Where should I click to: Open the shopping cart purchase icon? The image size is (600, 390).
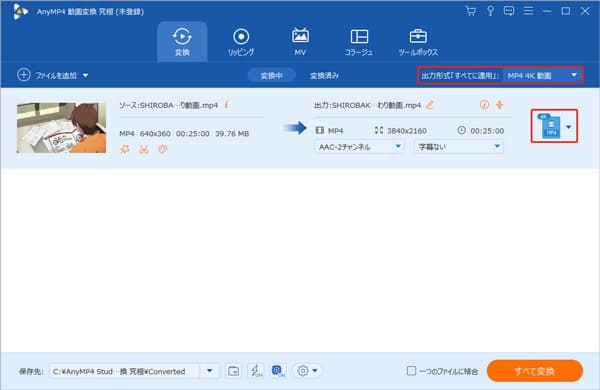pos(471,11)
